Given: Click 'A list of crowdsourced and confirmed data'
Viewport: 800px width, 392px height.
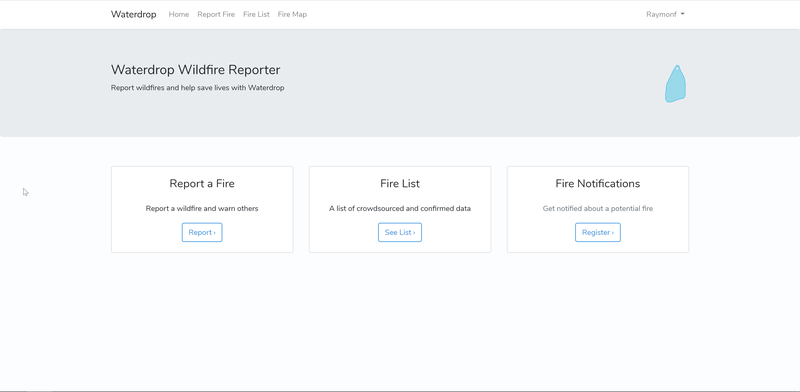Looking at the screenshot, I should (x=400, y=208).
